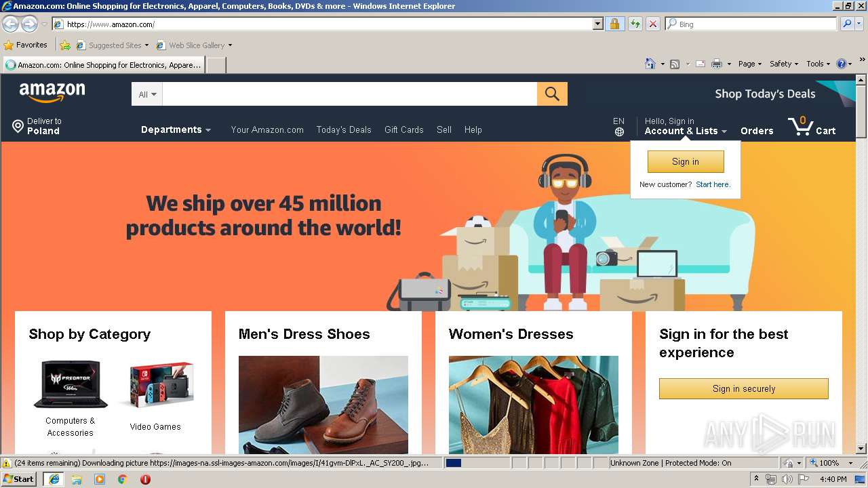868x488 pixels.
Task: Click the language globe icon
Action: click(x=619, y=132)
